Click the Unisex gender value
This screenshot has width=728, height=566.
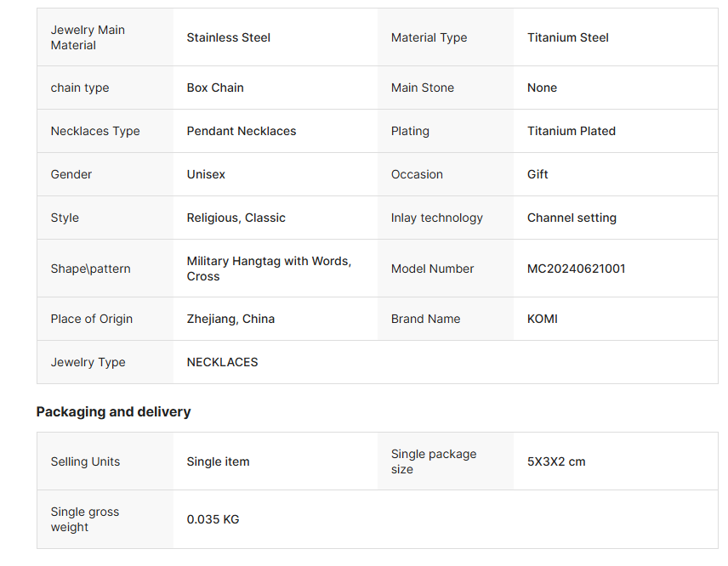206,174
